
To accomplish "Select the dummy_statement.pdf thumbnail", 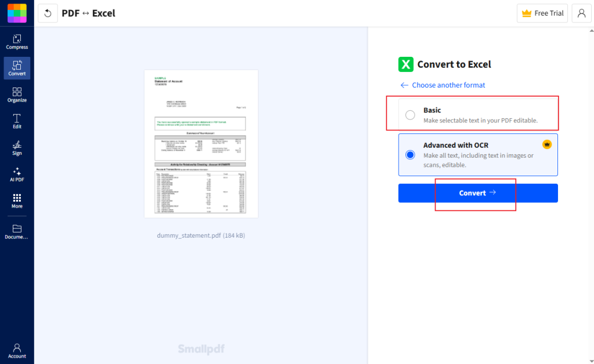I will [201, 144].
